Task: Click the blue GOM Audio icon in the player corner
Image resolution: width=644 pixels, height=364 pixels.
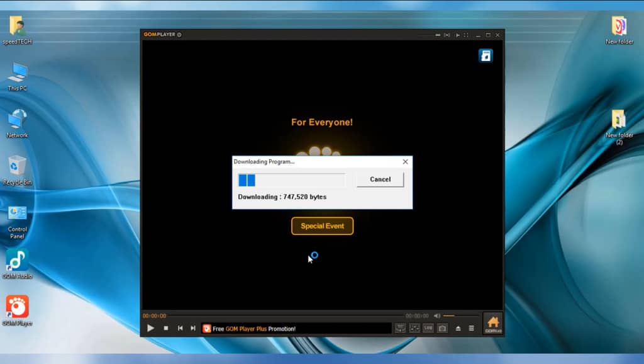Action: pos(486,55)
